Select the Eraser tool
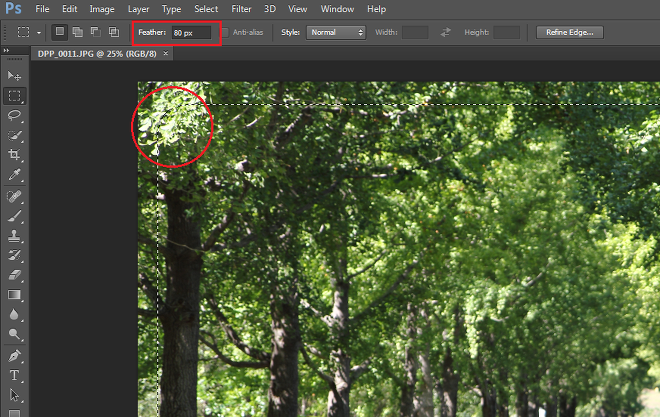 click(14, 275)
